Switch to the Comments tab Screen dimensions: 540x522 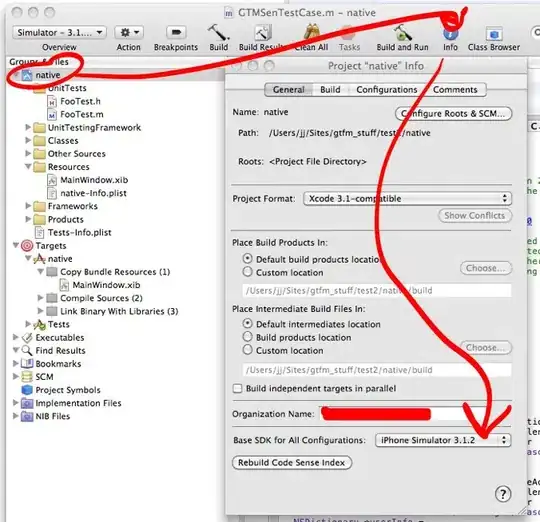pos(455,90)
